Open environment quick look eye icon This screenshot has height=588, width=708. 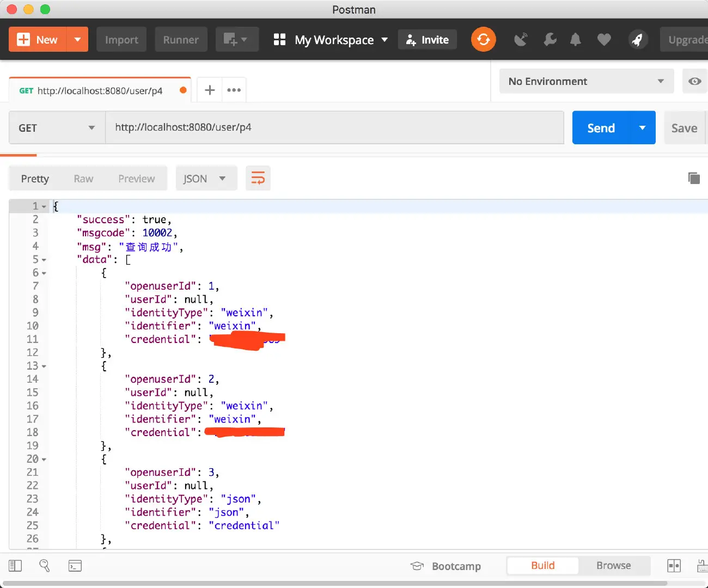(694, 81)
